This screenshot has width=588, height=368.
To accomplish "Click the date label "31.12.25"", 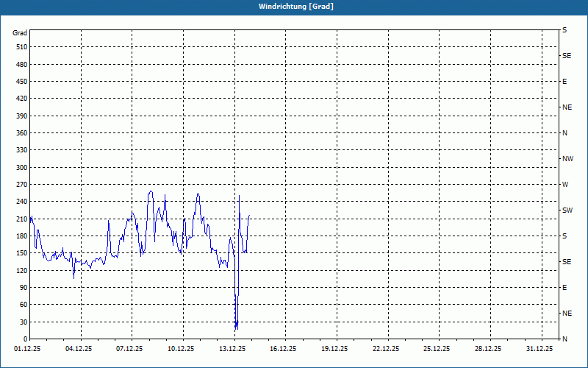I will tap(539, 349).
